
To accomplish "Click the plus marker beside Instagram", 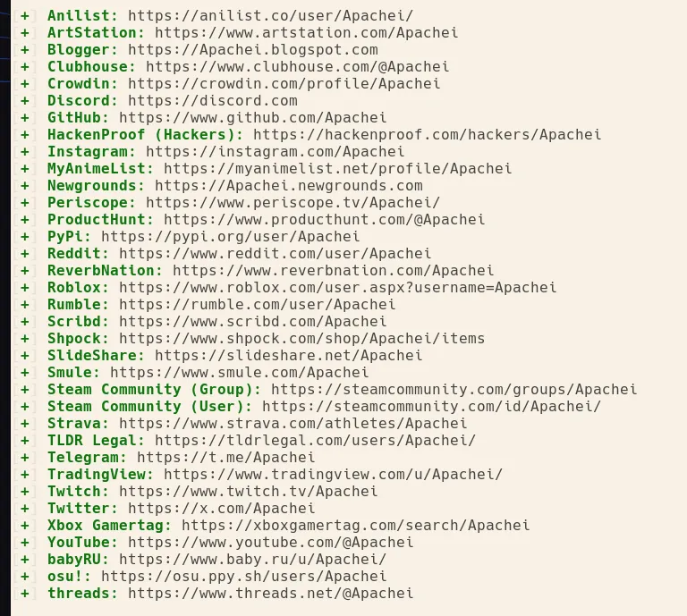I will [x=25, y=152].
